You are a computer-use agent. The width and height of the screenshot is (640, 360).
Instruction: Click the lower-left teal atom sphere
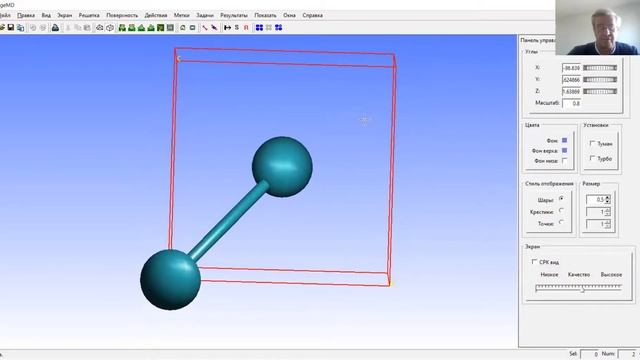coord(170,280)
